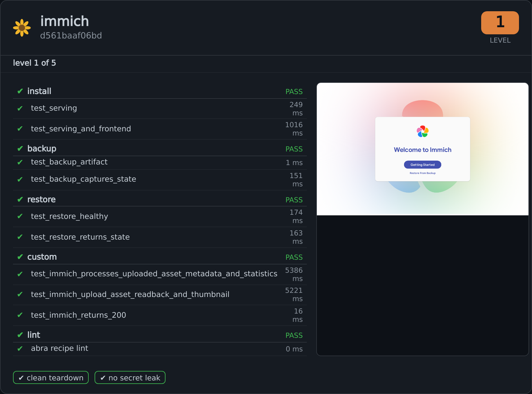This screenshot has height=394, width=532.
Task: Click the PASS status of custom
Action: tap(294, 257)
